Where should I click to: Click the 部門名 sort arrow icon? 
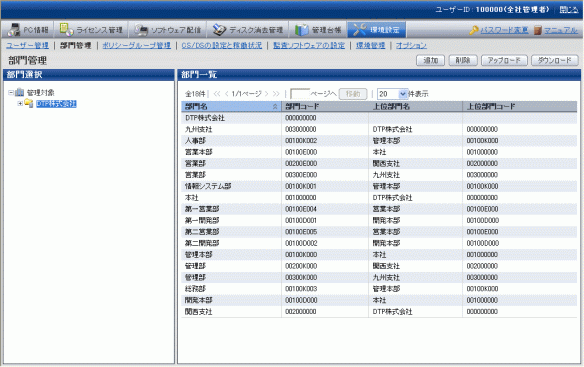[275, 107]
